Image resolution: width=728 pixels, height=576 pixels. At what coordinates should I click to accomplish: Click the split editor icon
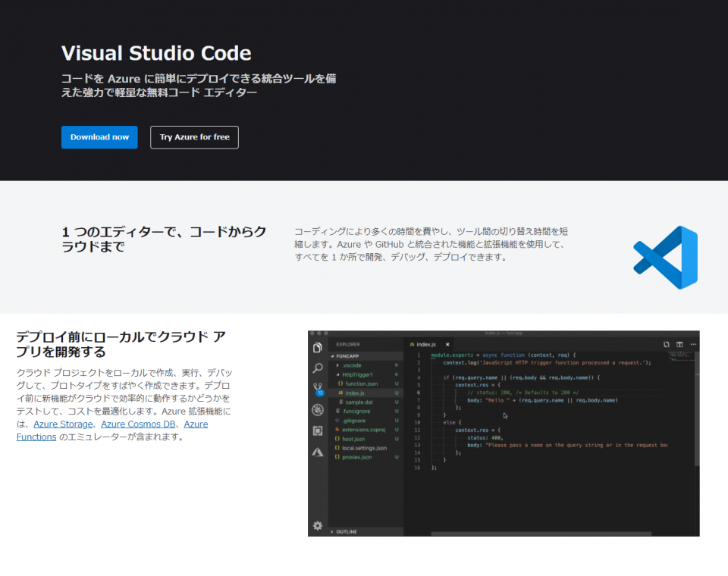[679, 344]
